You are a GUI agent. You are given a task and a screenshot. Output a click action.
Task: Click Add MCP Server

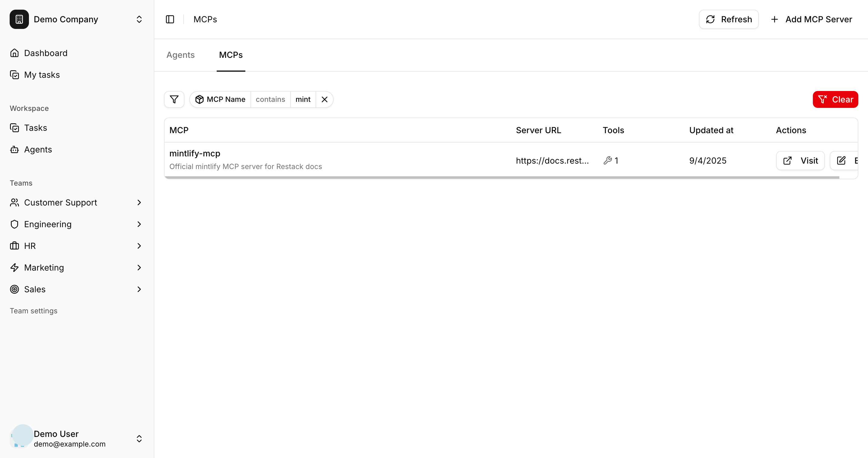pyautogui.click(x=811, y=19)
